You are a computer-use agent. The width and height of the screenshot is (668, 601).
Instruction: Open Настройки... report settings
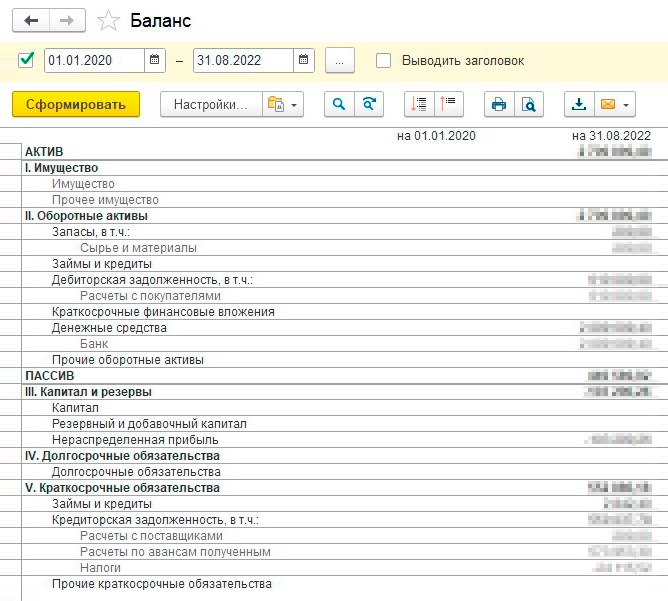click(x=211, y=104)
